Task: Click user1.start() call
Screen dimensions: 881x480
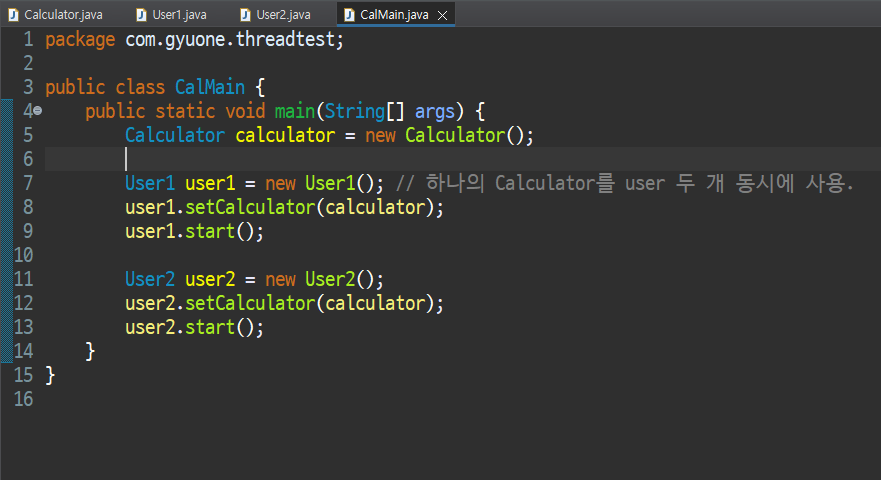Action: (194, 232)
